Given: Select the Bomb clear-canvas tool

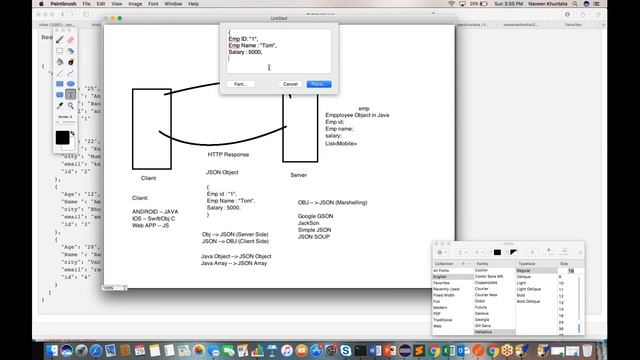Looking at the screenshot, I should coord(71,62).
